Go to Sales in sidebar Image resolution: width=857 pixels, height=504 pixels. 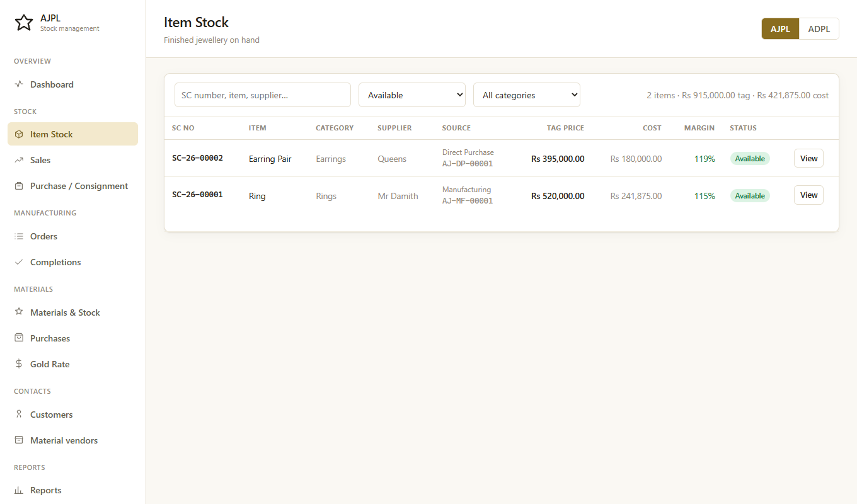[x=72, y=160]
